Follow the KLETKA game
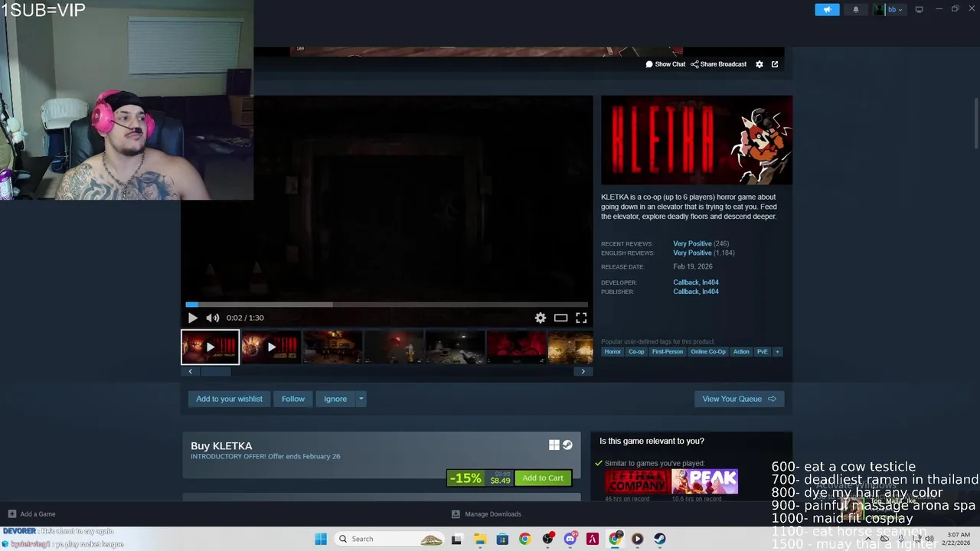980x551 pixels. 293,399
